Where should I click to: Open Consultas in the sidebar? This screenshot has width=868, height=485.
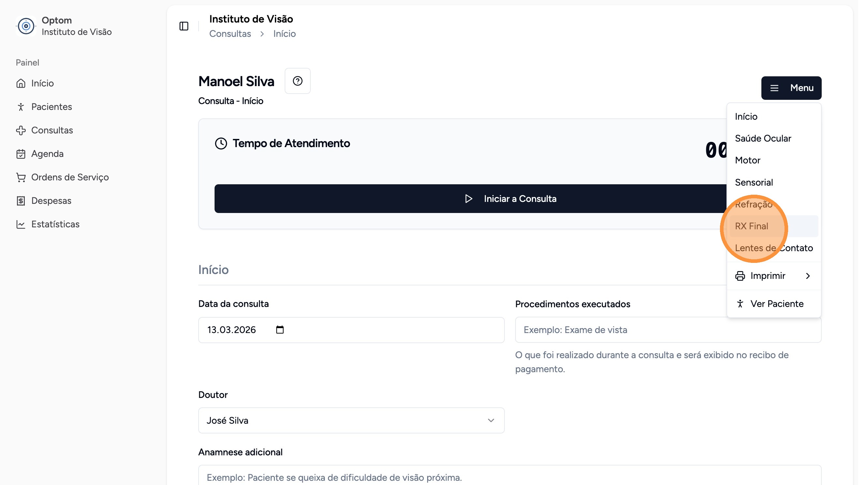(52, 130)
